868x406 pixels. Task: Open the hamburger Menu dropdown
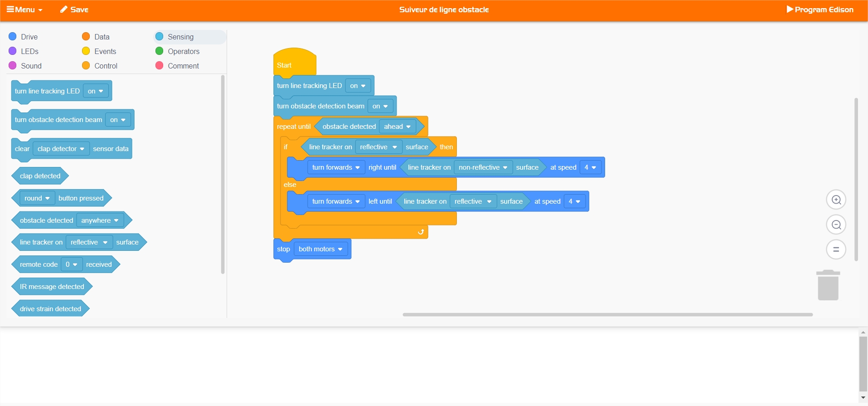pos(24,10)
